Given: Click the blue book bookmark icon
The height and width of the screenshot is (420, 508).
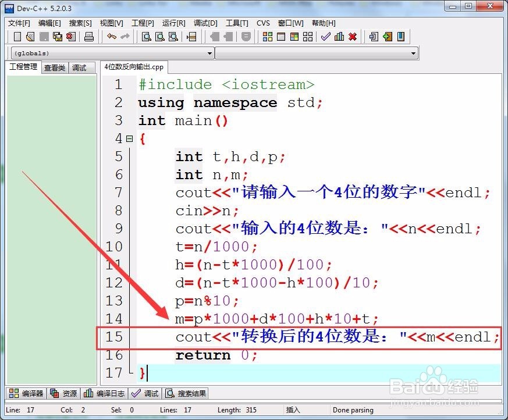Looking at the screenshot, I should click(x=401, y=37).
